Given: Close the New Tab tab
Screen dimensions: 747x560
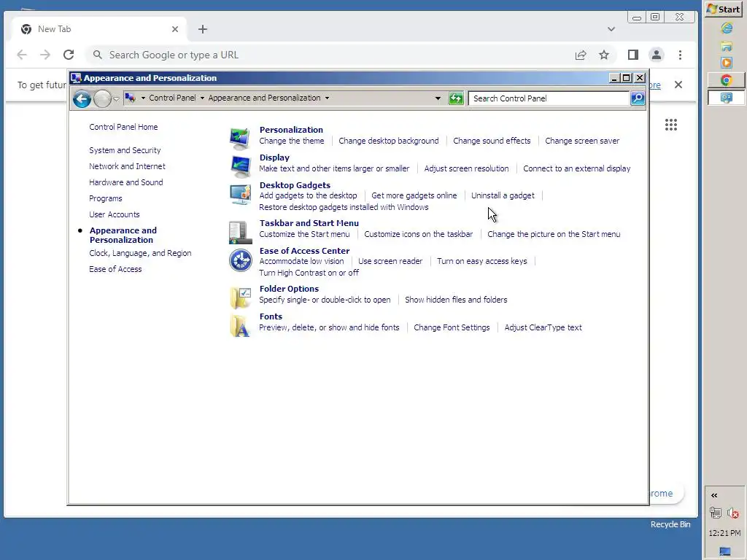Looking at the screenshot, I should tap(175, 29).
